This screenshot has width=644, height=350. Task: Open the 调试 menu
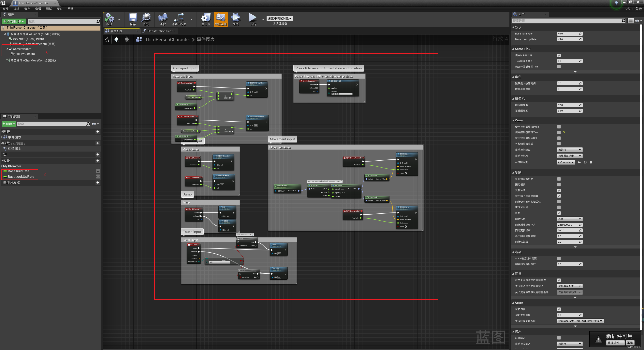49,9
